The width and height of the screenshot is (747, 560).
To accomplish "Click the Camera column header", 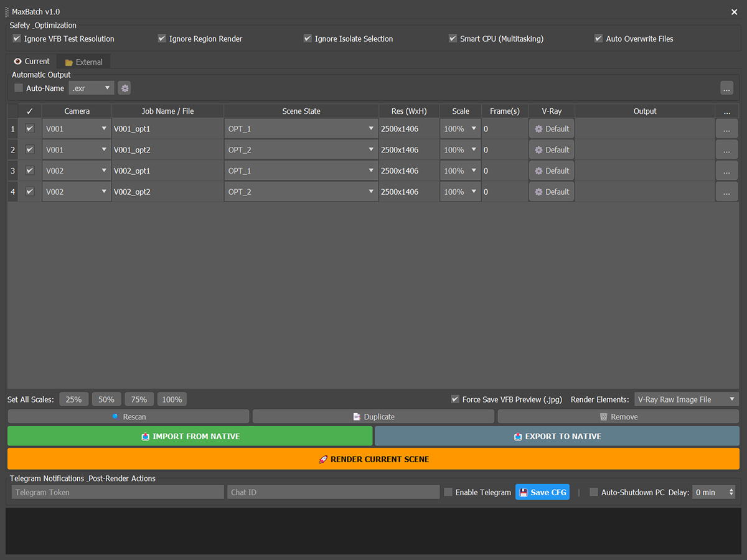I will pyautogui.click(x=77, y=111).
